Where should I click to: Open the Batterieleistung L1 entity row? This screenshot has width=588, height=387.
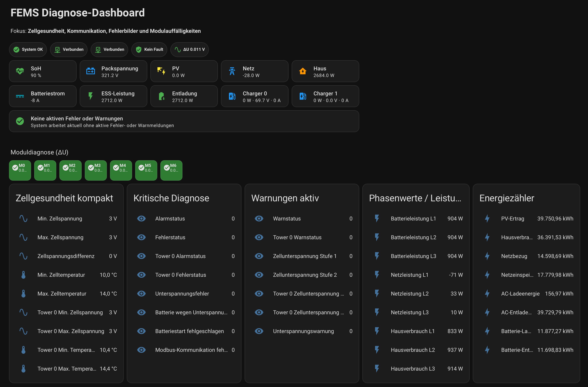point(416,219)
